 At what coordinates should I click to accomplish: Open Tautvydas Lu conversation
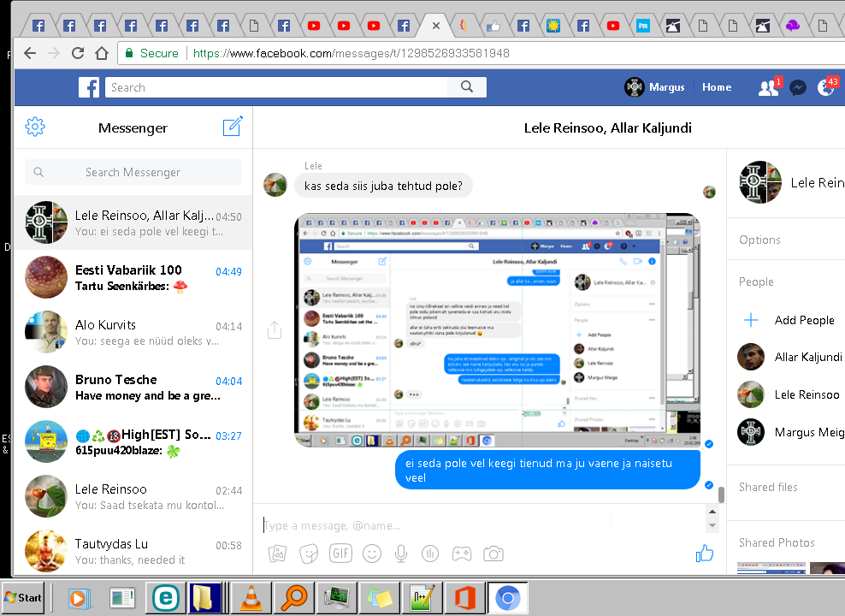(133, 551)
